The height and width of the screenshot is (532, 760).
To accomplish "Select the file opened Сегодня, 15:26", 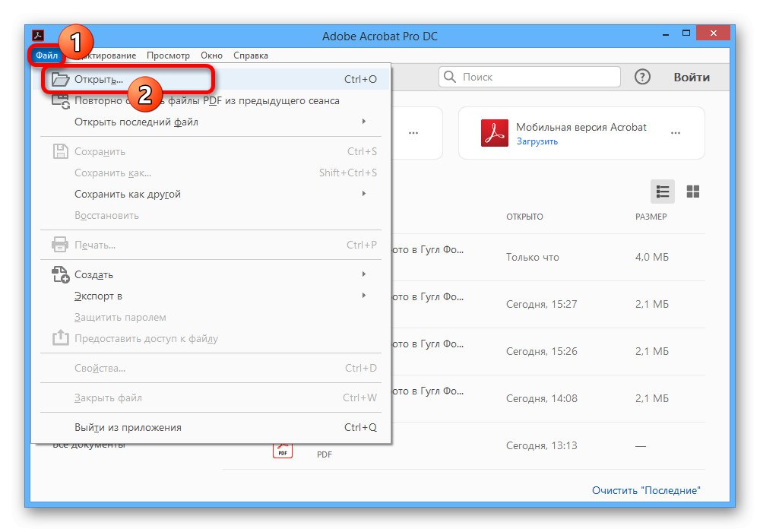I will [548, 351].
